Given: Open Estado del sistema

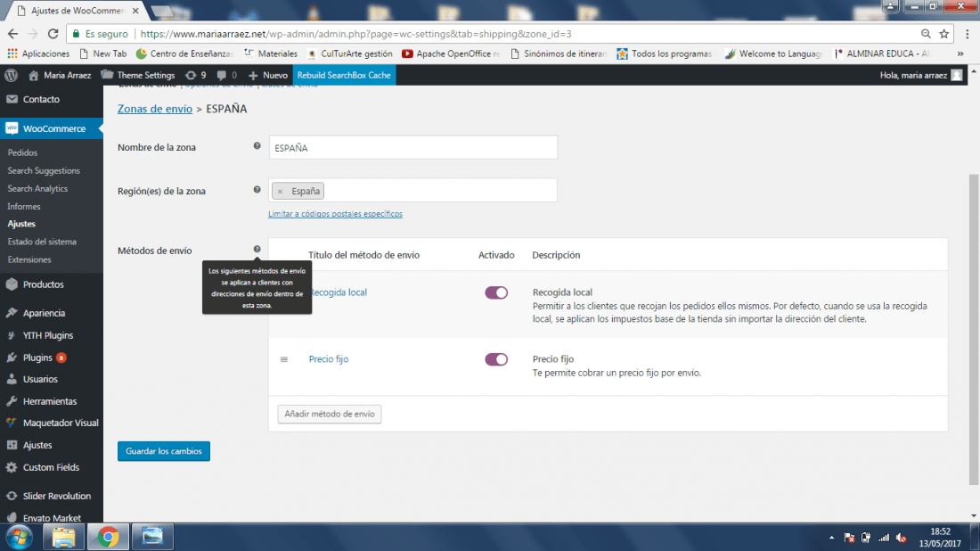Looking at the screenshot, I should coord(42,242).
